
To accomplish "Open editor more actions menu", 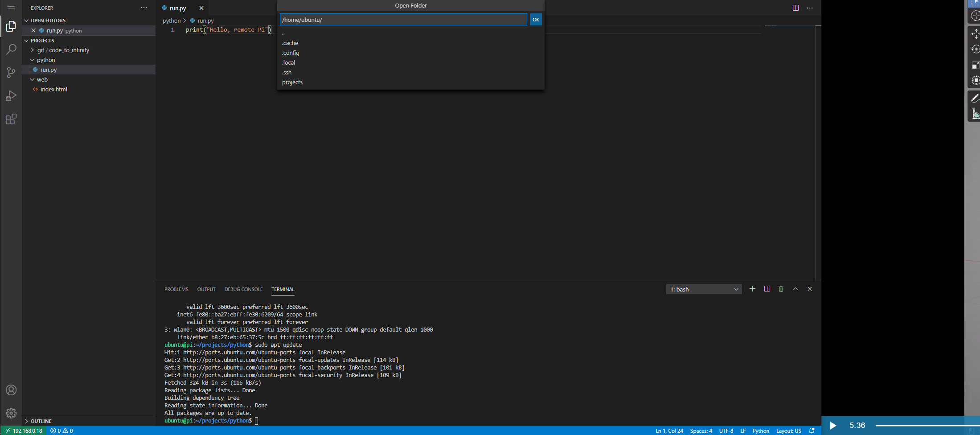I will 810,8.
